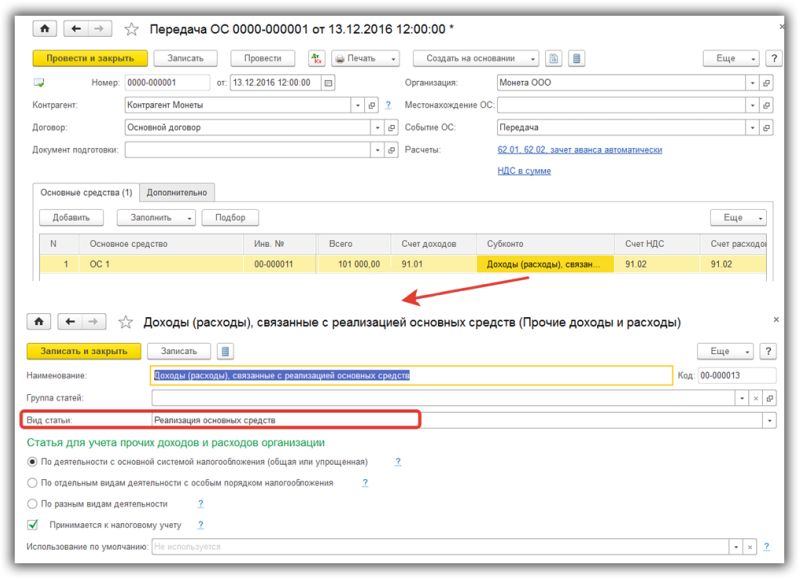The height and width of the screenshot is (579, 800).
Task: Open help with the question mark in the Передача ОС window
Action: (774, 58)
